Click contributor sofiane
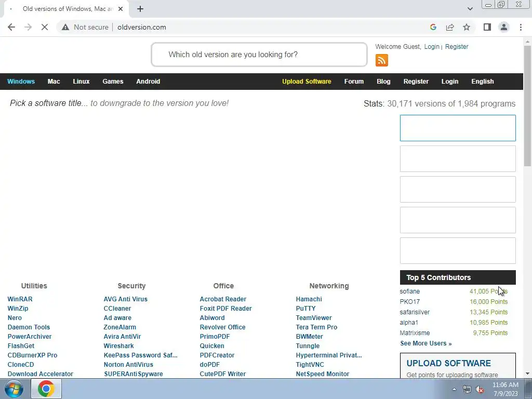The height and width of the screenshot is (399, 532). [409, 291]
